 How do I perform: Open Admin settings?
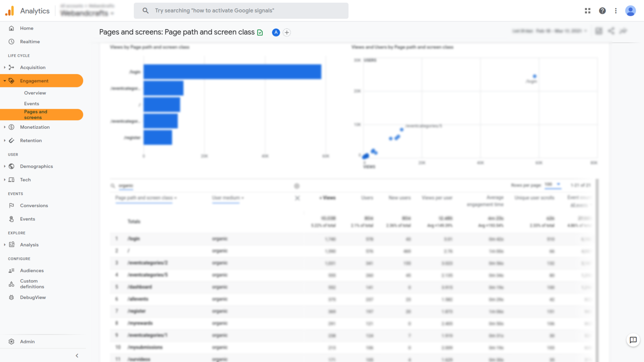coord(27,342)
